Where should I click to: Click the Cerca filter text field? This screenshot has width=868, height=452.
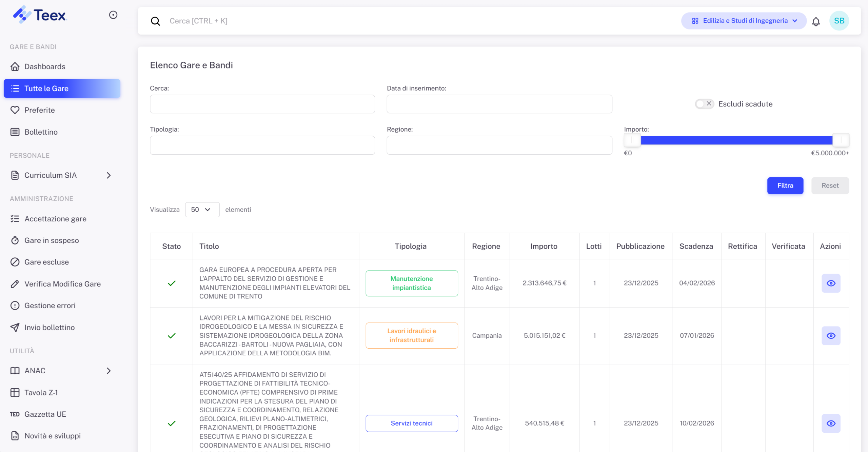262,104
